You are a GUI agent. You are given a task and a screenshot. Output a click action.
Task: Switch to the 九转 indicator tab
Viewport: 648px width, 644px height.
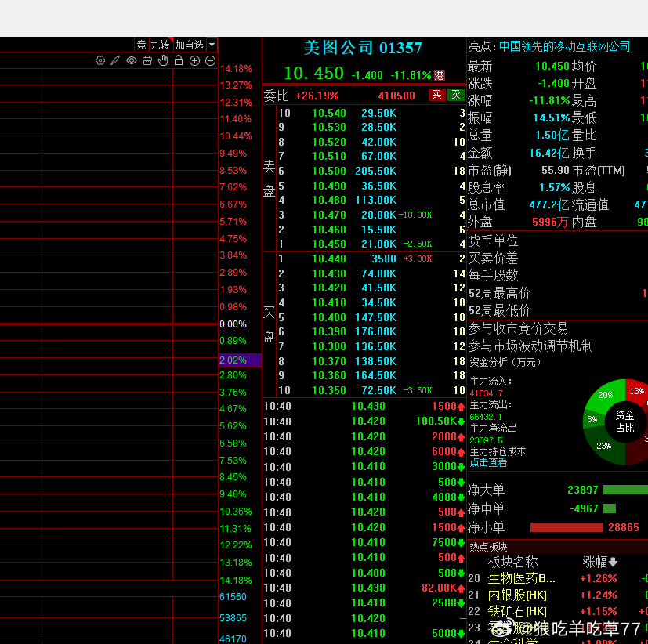point(160,45)
